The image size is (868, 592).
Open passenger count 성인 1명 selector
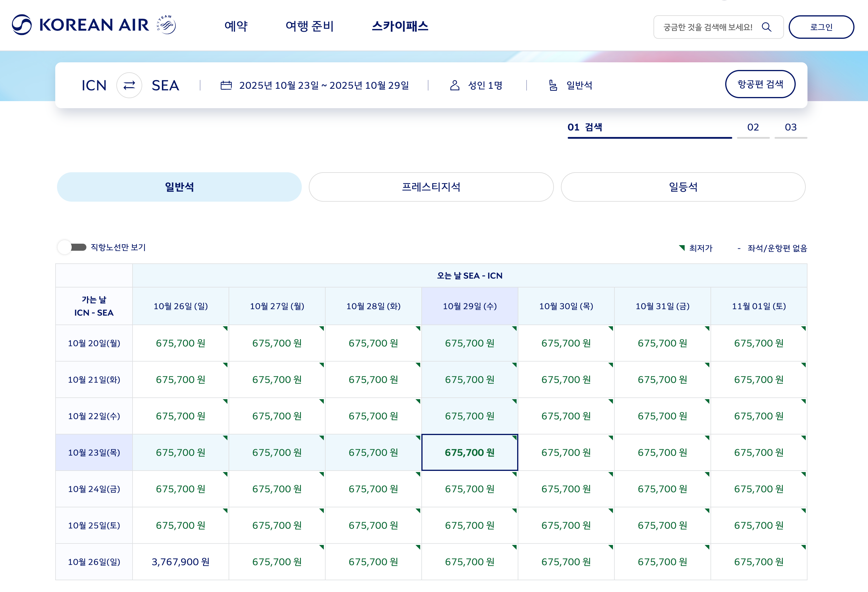point(485,85)
